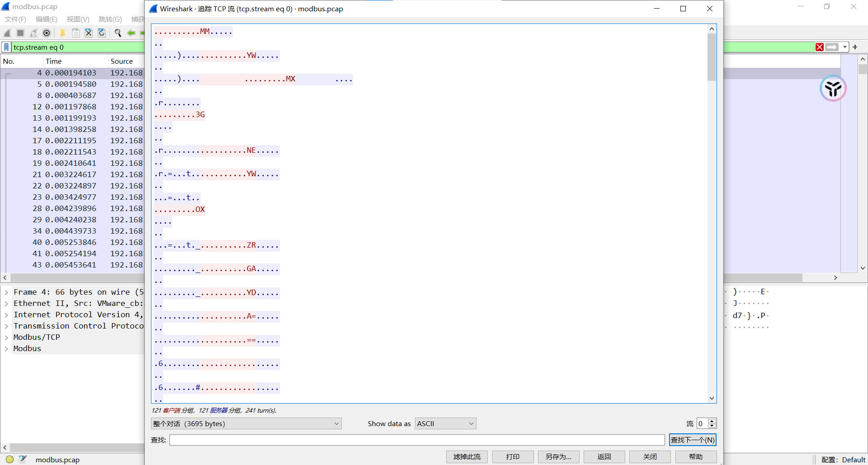Click the Time column header

75,61
